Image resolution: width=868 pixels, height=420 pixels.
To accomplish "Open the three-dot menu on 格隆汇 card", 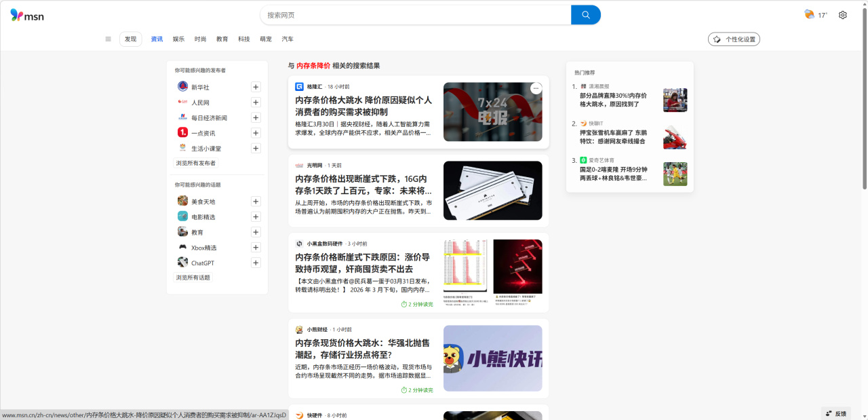I will tap(536, 88).
